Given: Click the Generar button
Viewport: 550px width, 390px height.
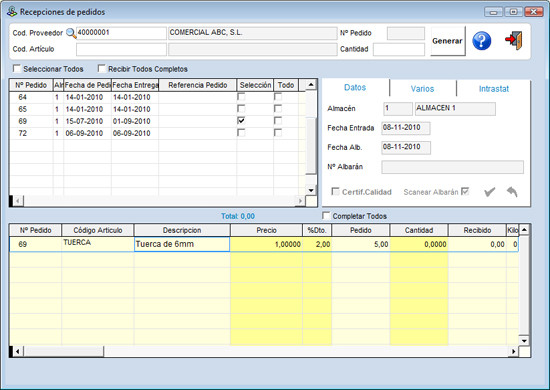Looking at the screenshot, I should click(x=448, y=41).
